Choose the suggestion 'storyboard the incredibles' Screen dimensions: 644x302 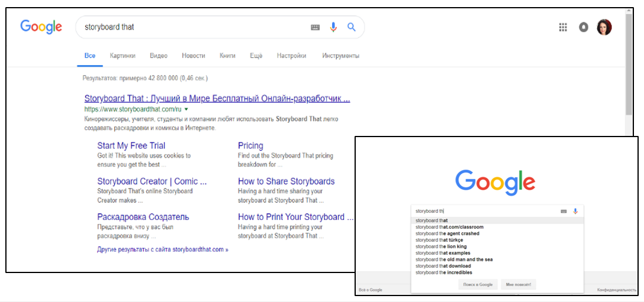pos(497,272)
